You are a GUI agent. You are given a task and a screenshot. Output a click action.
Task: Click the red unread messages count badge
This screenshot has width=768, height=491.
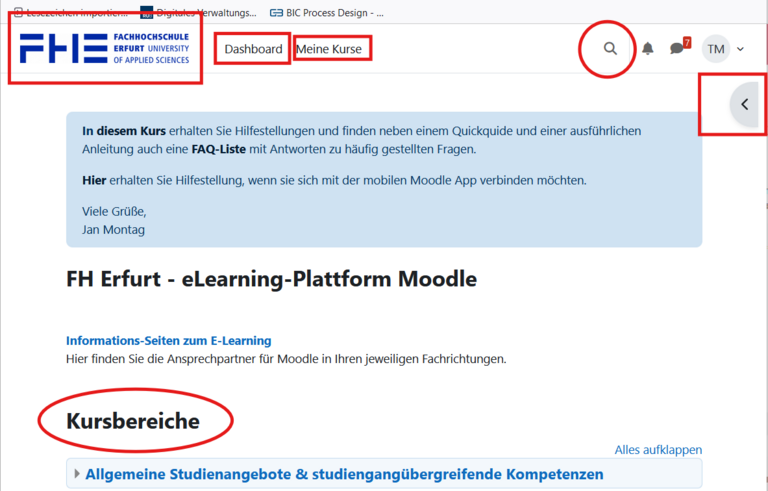[x=686, y=43]
